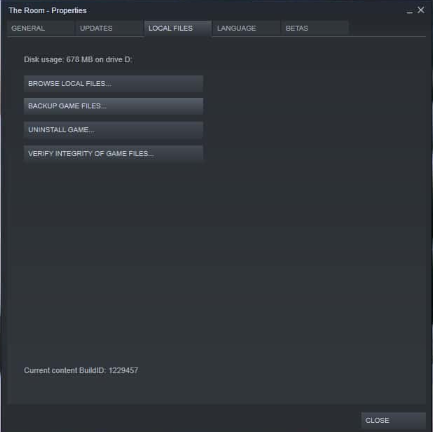
Task: Open the Betas tab
Action: pyautogui.click(x=315, y=28)
